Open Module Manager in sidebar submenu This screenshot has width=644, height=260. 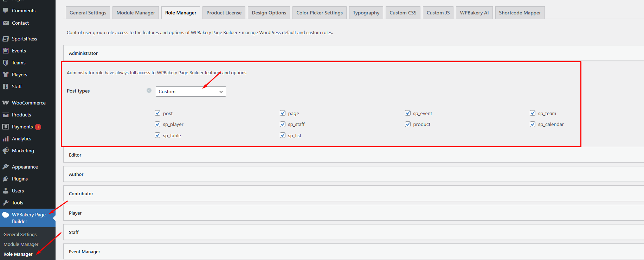pos(21,244)
